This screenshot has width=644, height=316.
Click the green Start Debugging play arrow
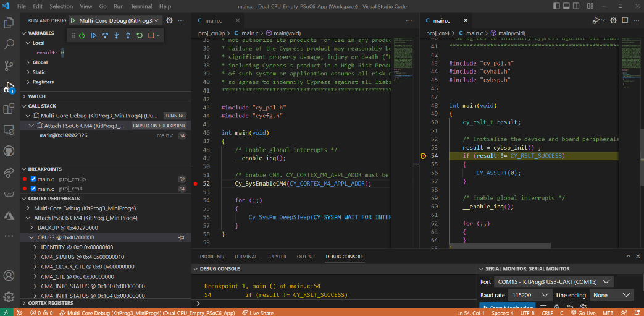(73, 20)
